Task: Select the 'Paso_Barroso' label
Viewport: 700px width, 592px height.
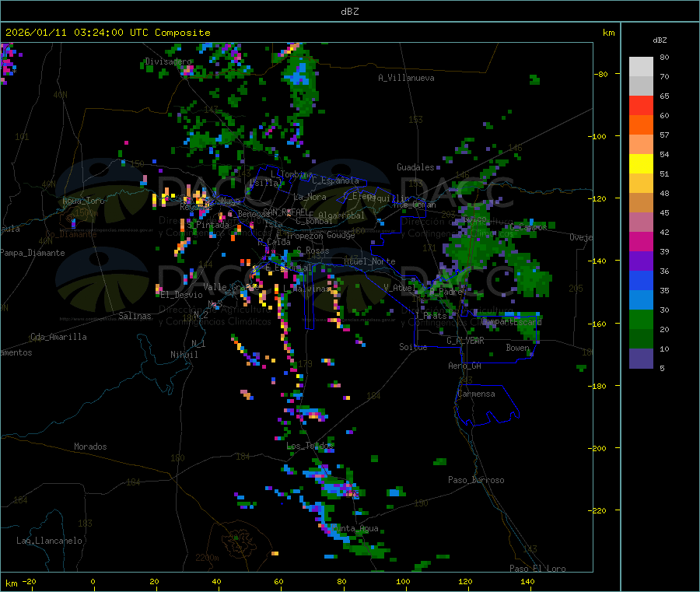Action: click(x=476, y=480)
